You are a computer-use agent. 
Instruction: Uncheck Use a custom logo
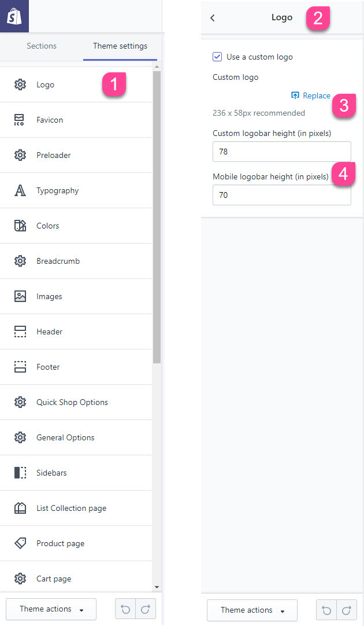pos(217,57)
